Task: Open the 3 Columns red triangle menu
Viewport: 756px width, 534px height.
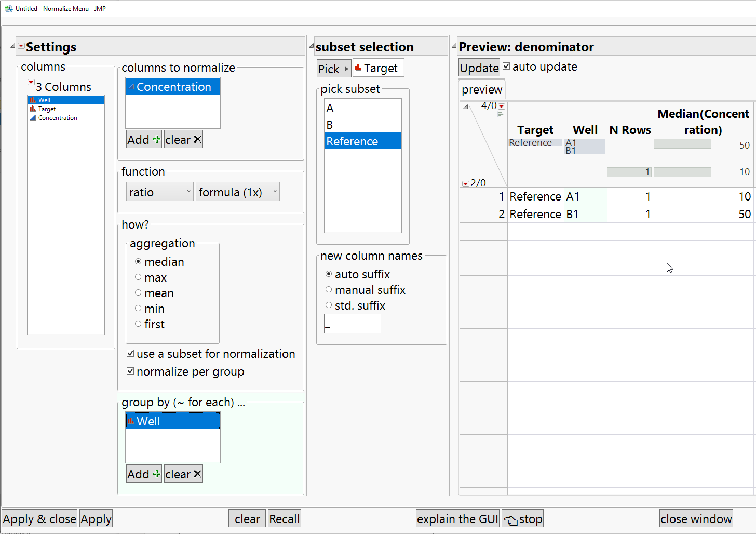Action: click(x=31, y=83)
